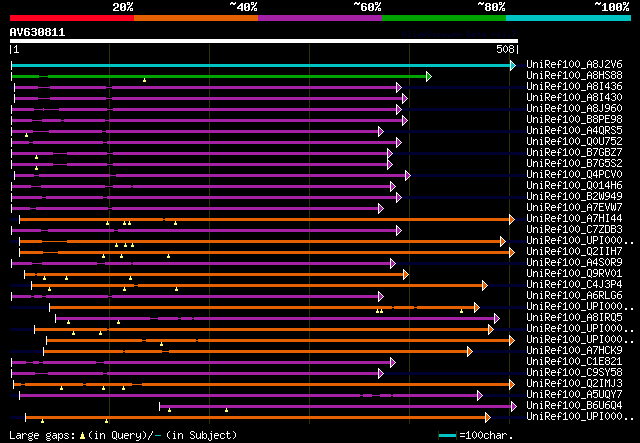Open the UniRef100_Q0U752 subject label

pyautogui.click(x=574, y=142)
